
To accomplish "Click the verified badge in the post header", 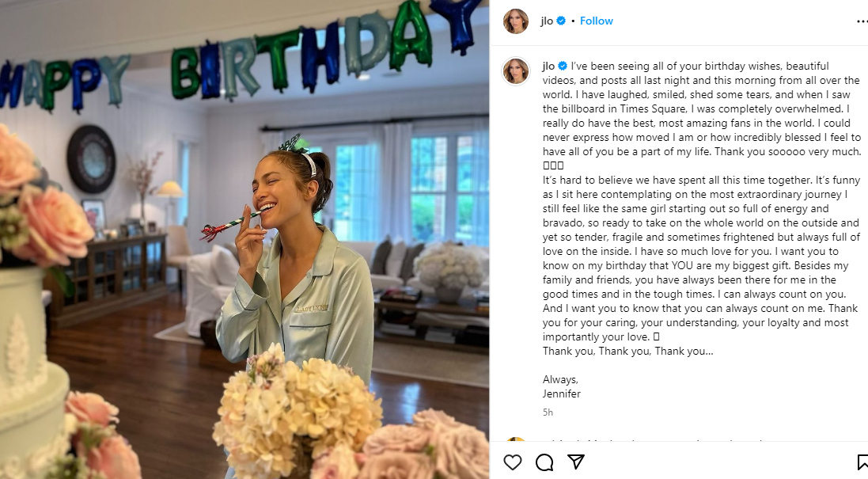I will point(561,21).
